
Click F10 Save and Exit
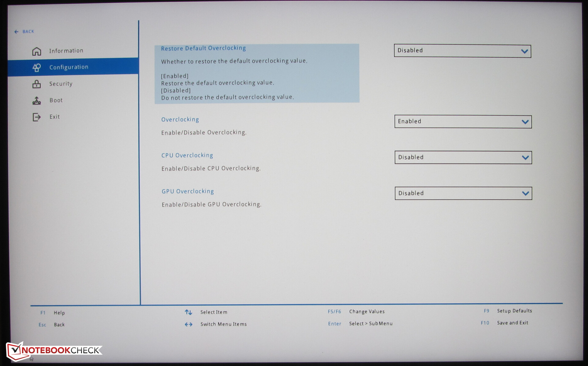pyautogui.click(x=512, y=323)
